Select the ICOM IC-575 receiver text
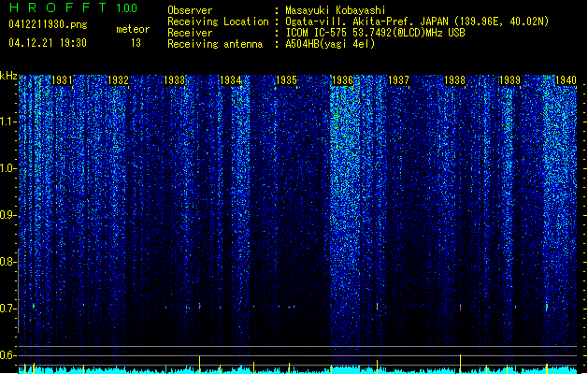The image size is (588, 374). pyautogui.click(x=375, y=33)
